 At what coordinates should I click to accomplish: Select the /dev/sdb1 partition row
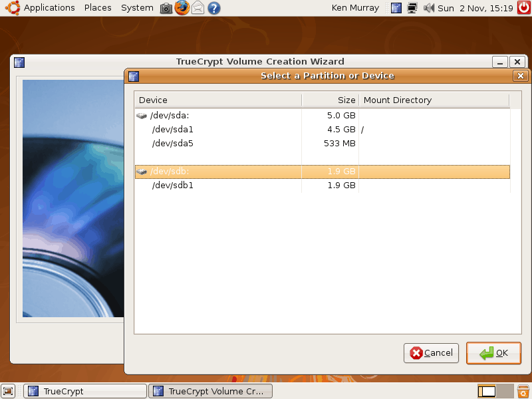[x=323, y=186]
